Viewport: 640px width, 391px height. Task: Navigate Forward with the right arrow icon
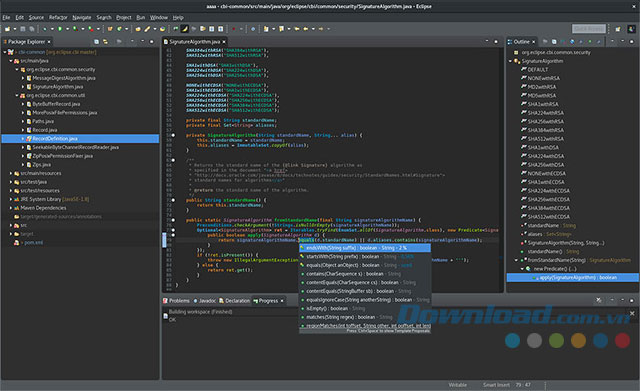pyautogui.click(x=320, y=29)
